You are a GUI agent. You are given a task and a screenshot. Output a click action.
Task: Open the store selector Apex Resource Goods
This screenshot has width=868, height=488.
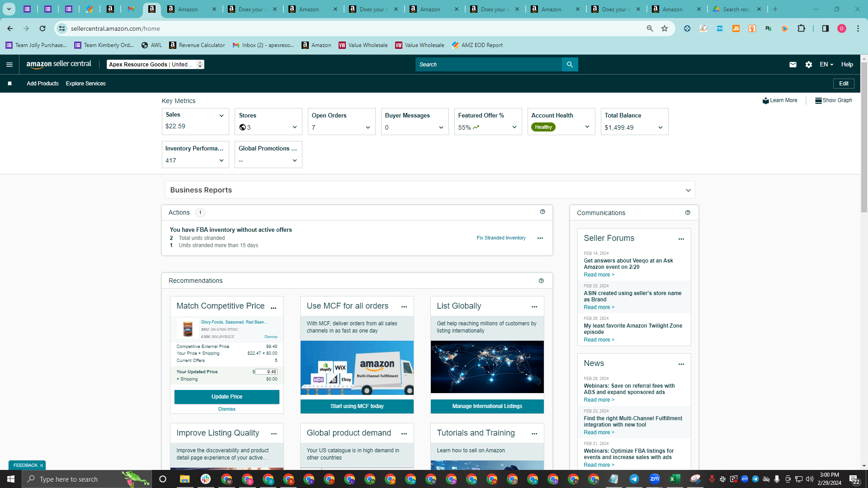(x=156, y=65)
